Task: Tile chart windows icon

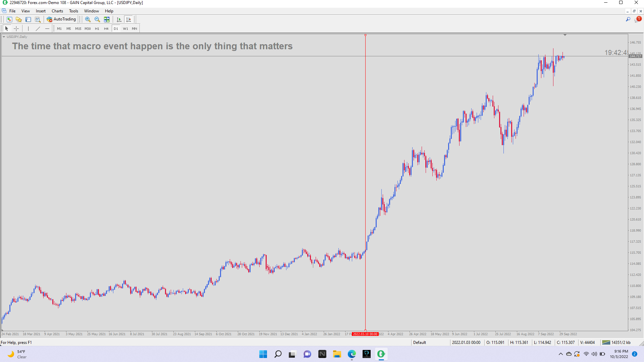Action: (107, 19)
